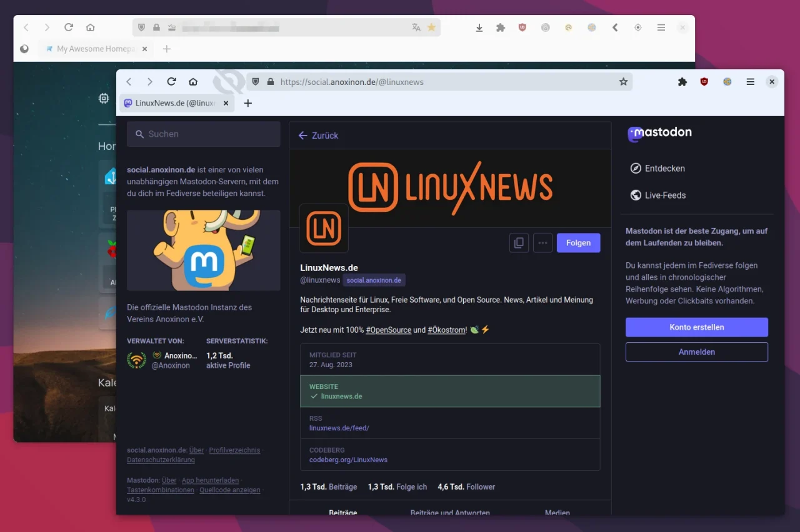Switch to Medien profile tab

pos(557,513)
